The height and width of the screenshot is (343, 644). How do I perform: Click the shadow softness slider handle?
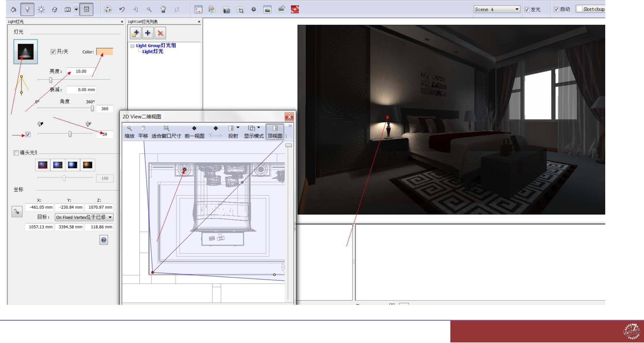[x=70, y=134]
